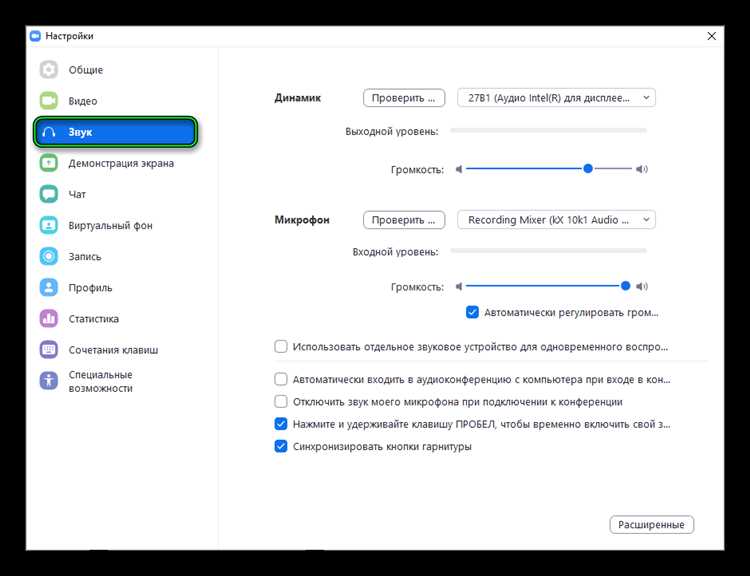Toggle the hold ПРОБЕЛ to unmute checkbox
The height and width of the screenshot is (576, 750).
[x=281, y=424]
